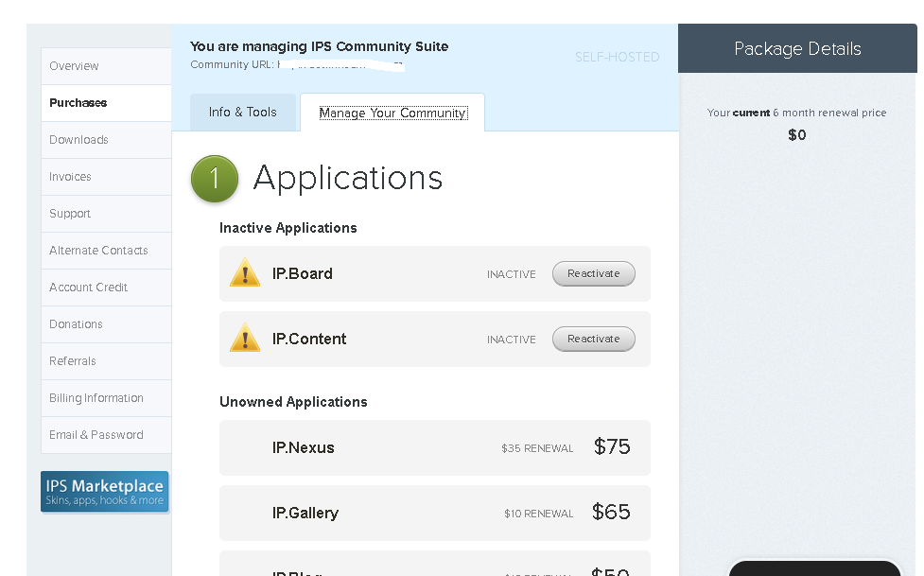The height and width of the screenshot is (576, 924).
Task: Open the IPS Marketplace banner
Action: click(105, 492)
